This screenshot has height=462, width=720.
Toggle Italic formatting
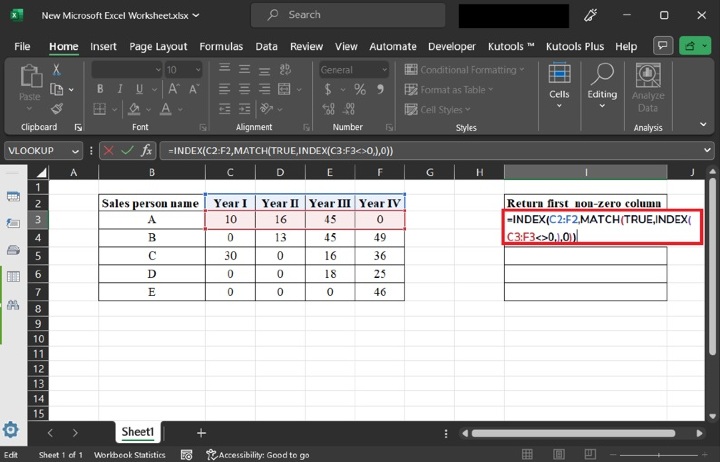click(x=118, y=90)
